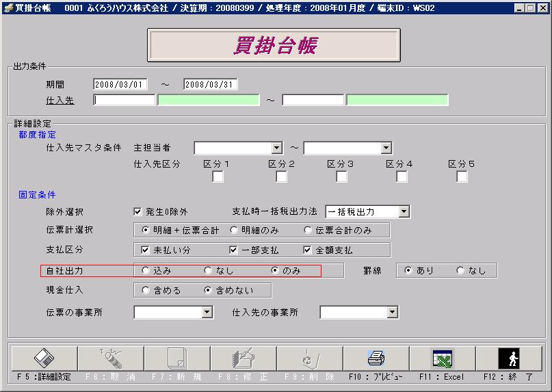Toggle the 区分2 checkbox
Image resolution: width=552 pixels, height=392 pixels.
[281, 177]
